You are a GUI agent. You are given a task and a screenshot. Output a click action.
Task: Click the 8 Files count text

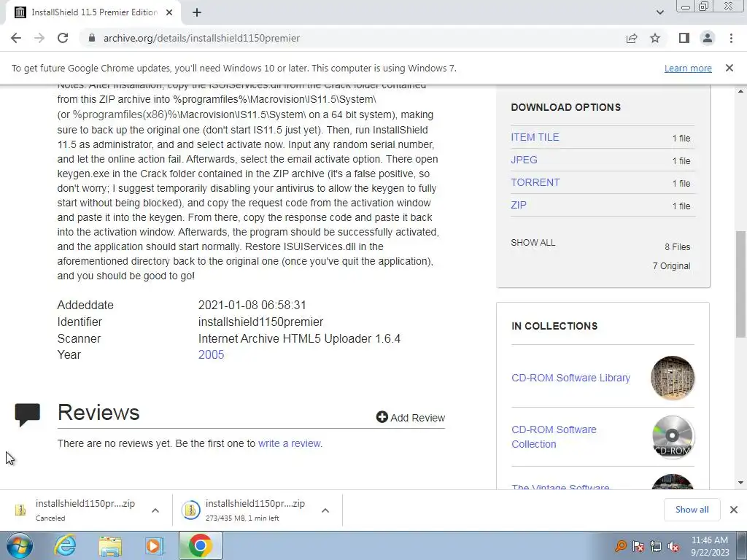(x=678, y=246)
